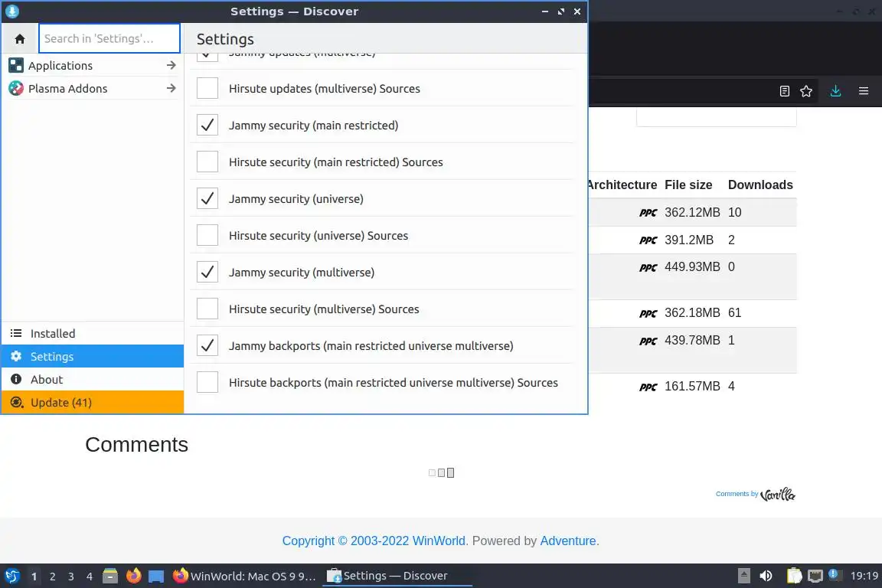Click the Search in Settings field
The width and height of the screenshot is (882, 588).
109,38
